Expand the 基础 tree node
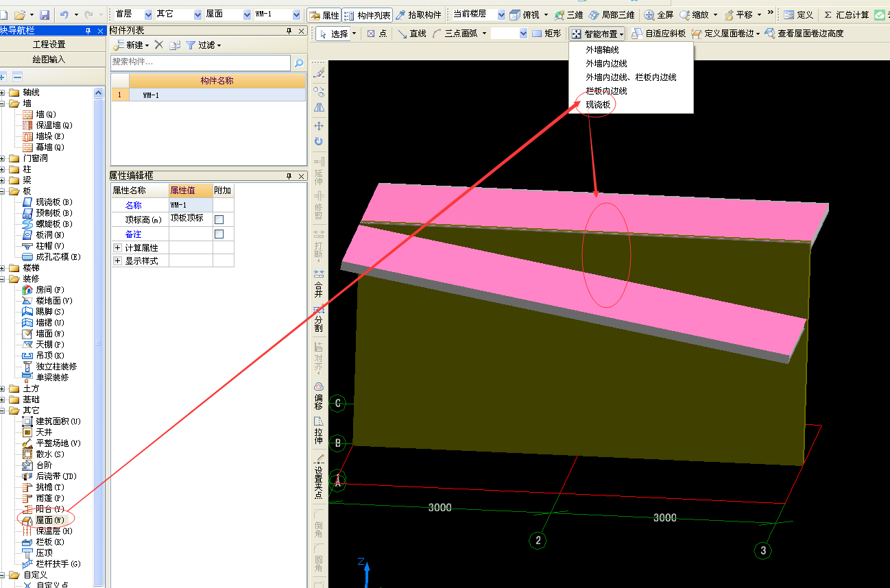Image resolution: width=890 pixels, height=588 pixels. 3,400
